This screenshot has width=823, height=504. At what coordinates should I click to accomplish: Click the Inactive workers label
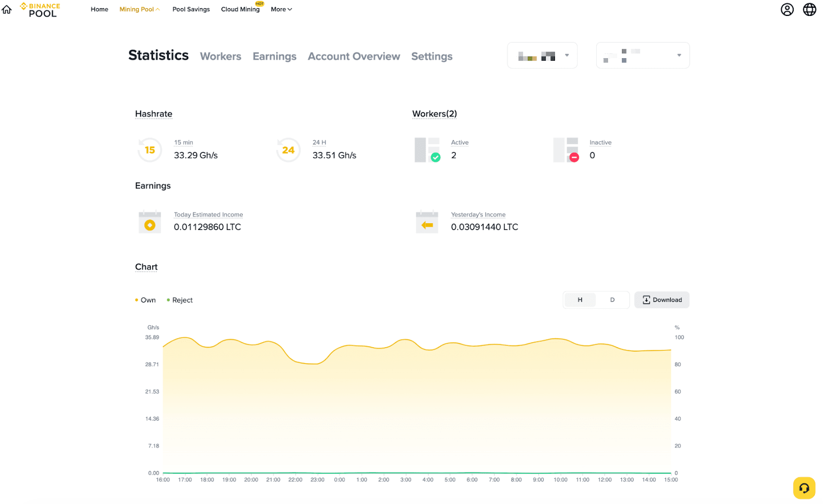(601, 142)
